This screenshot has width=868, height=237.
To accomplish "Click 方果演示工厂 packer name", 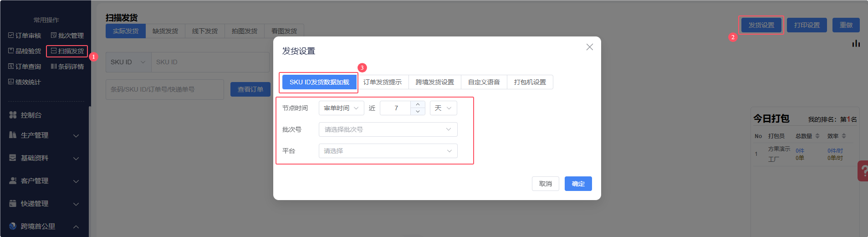I will click(x=779, y=154).
